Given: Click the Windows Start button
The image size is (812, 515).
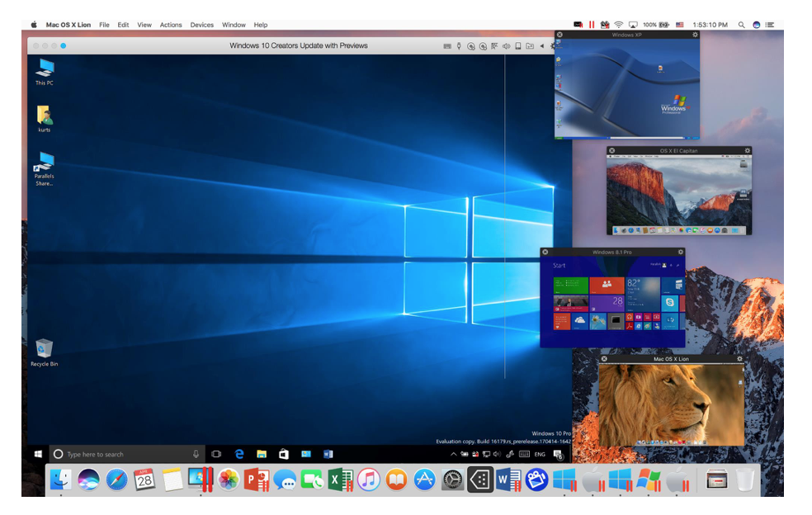Looking at the screenshot, I should click(x=38, y=454).
